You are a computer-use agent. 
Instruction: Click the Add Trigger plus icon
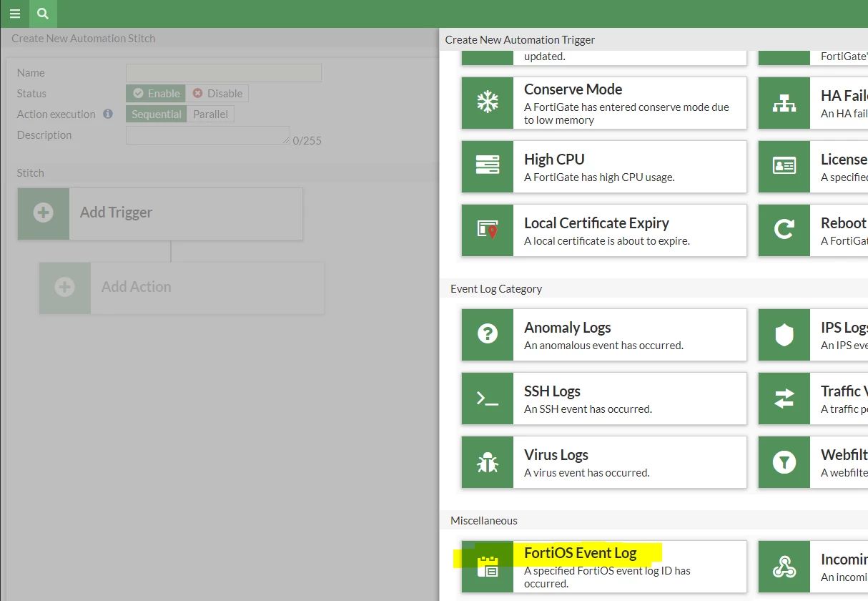pyautogui.click(x=44, y=213)
